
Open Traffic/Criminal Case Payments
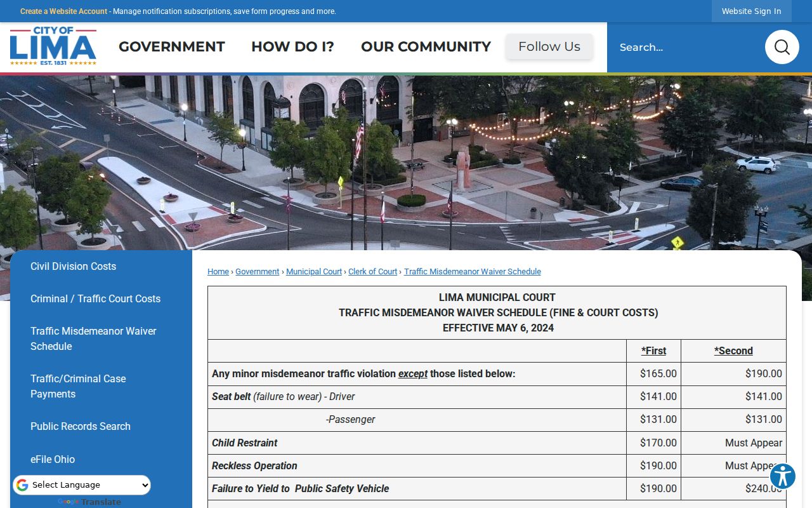(x=78, y=386)
